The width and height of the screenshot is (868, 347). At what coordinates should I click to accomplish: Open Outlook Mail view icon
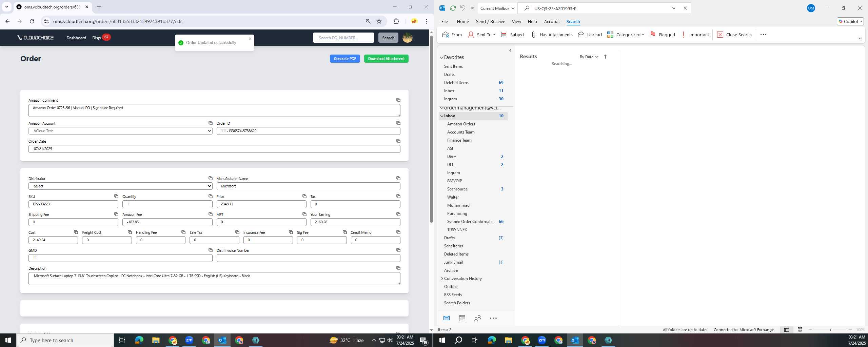[x=447, y=318]
